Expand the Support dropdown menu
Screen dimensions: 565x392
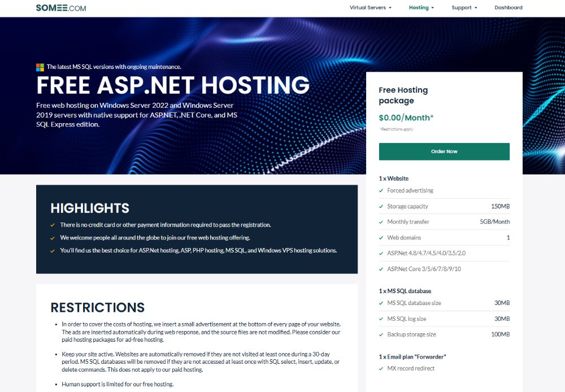(x=464, y=8)
